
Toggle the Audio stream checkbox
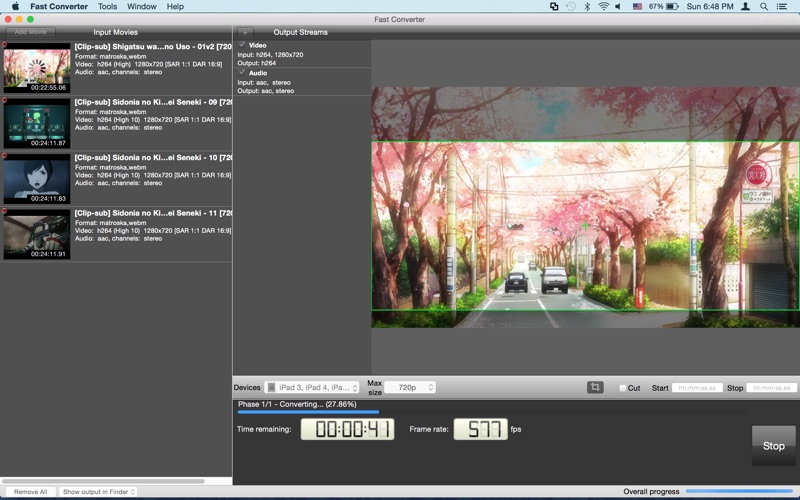coord(242,72)
